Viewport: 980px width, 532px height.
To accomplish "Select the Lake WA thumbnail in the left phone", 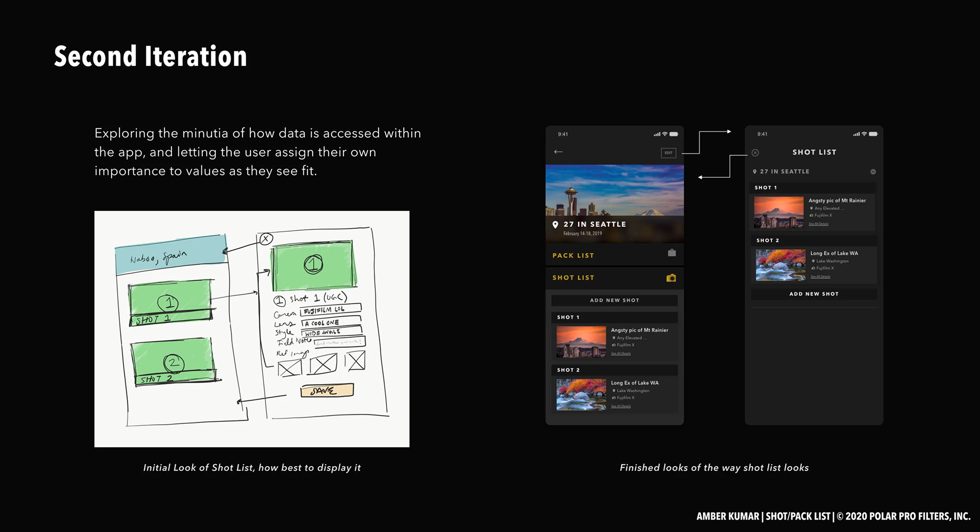I will 581,394.
